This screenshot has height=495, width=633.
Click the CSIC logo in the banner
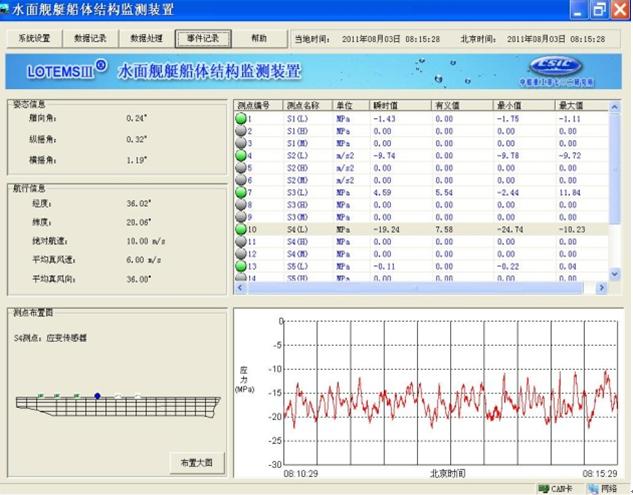click(562, 72)
